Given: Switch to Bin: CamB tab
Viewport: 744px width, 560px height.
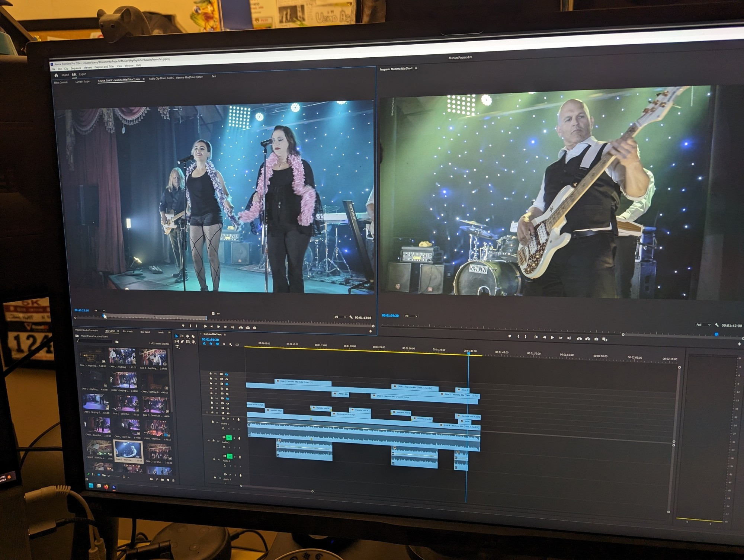Looking at the screenshot, I should tap(128, 332).
